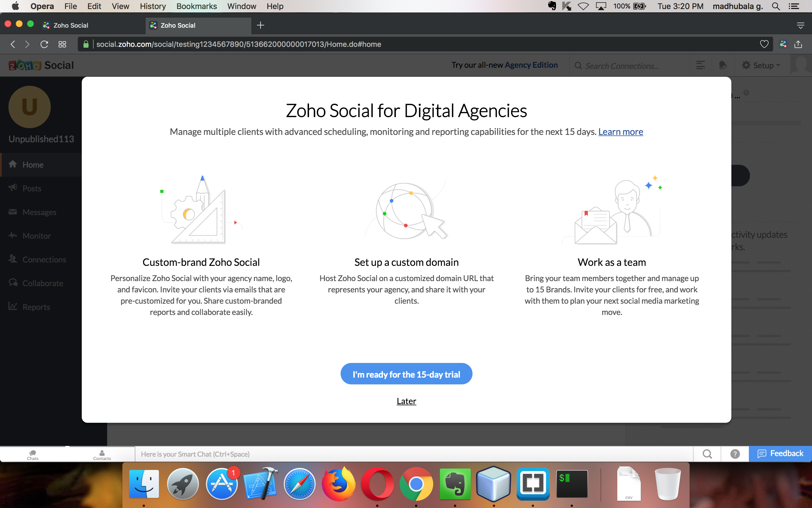812x508 pixels.
Task: Open Xcode from the Dock
Action: (x=261, y=484)
